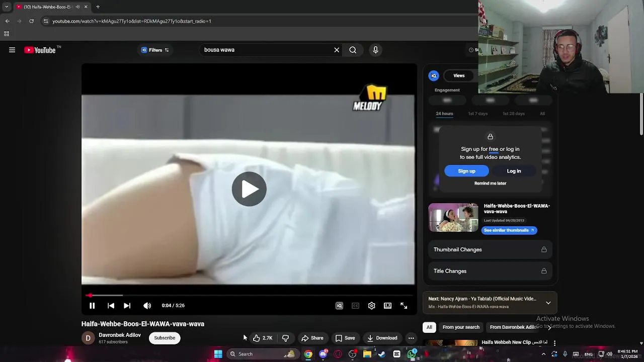Image resolution: width=644 pixels, height=362 pixels.
Task: Open the Windows Start menu
Action: (218, 354)
